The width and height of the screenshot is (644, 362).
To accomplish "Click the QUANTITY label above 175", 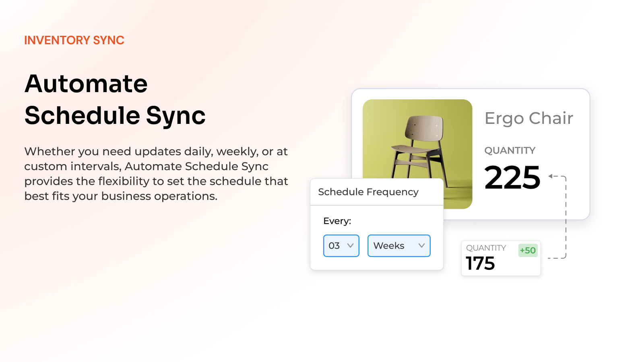I will click(x=486, y=248).
